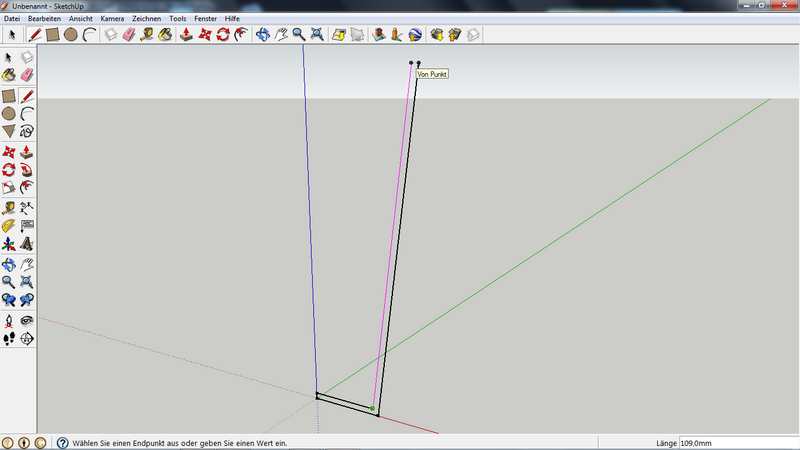Choose the Protractor tool in the left toolbar
The height and width of the screenshot is (450, 800).
(x=9, y=226)
